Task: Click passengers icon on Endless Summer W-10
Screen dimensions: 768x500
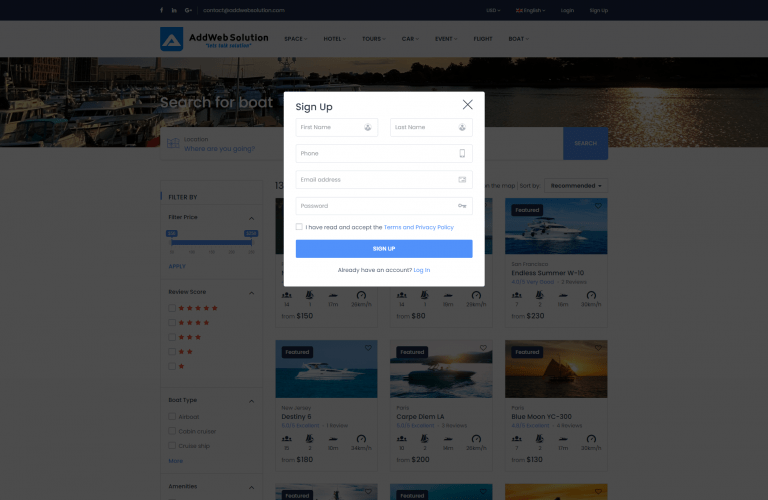Action: point(517,295)
